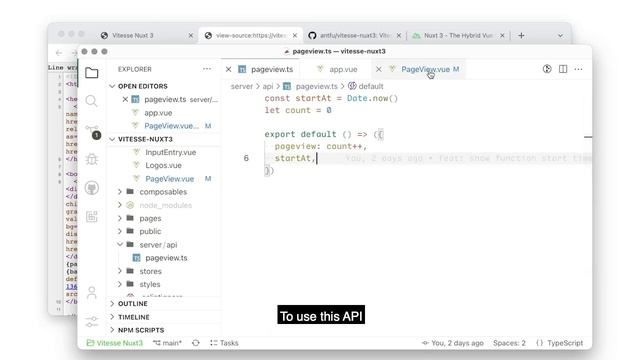Close the PageView.vue editor tab
640x360 pixels.
pos(379,69)
